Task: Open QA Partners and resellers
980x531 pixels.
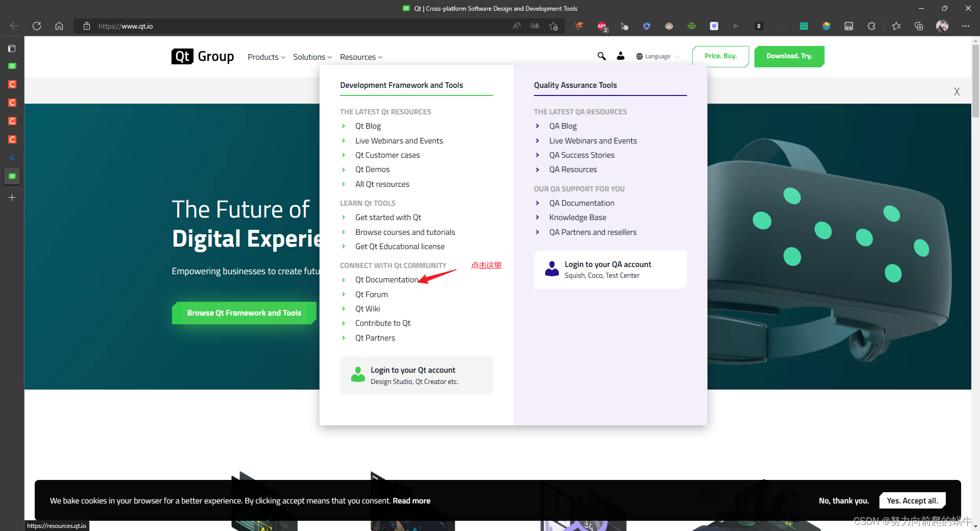Action: click(x=593, y=232)
